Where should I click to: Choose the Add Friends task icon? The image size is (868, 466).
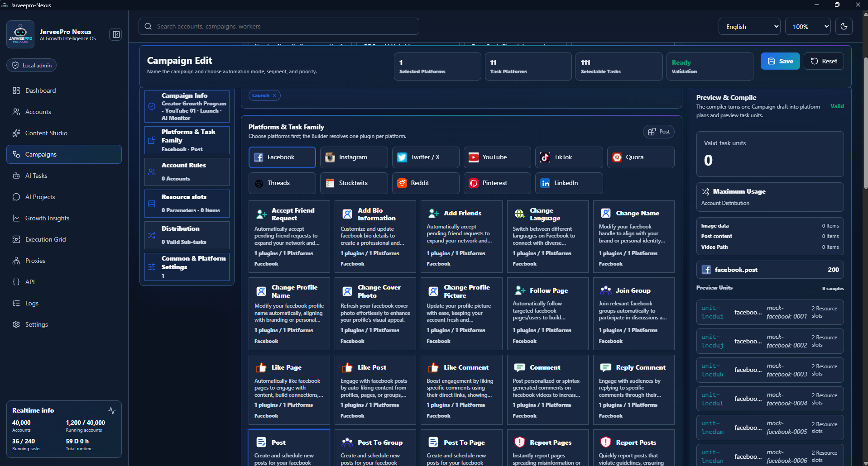(433, 213)
